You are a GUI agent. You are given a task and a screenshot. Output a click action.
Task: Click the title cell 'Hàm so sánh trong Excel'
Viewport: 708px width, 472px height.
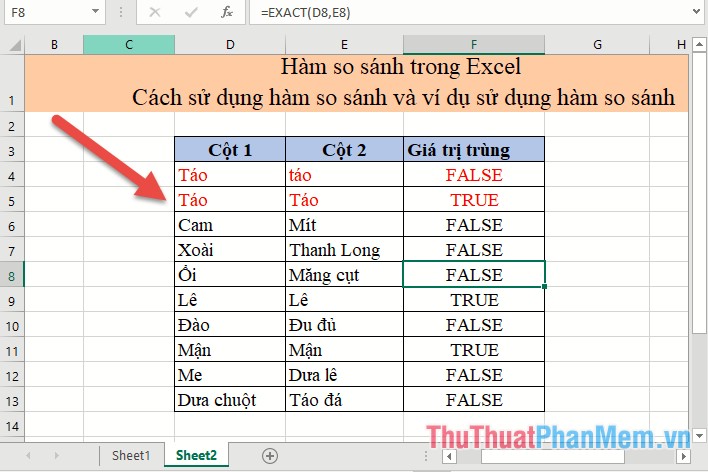pyautogui.click(x=357, y=83)
